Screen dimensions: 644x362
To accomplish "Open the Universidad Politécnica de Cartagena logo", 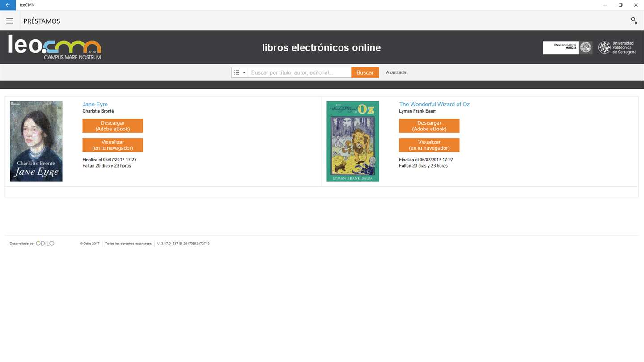I will point(618,47).
